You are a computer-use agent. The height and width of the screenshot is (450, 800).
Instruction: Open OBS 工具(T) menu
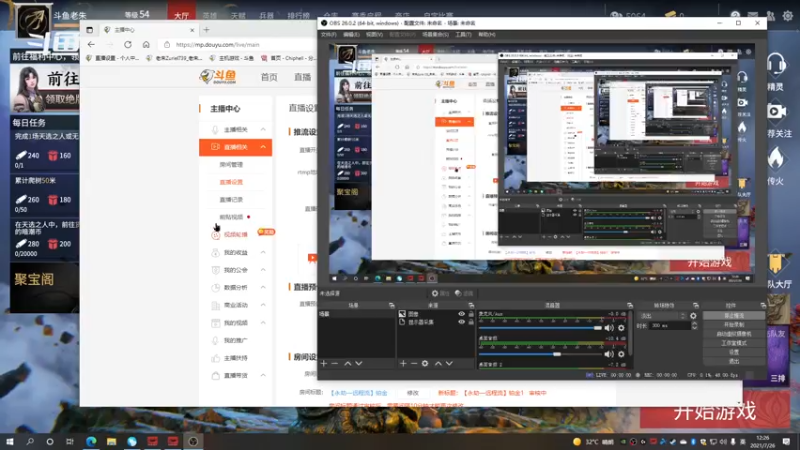tap(463, 35)
